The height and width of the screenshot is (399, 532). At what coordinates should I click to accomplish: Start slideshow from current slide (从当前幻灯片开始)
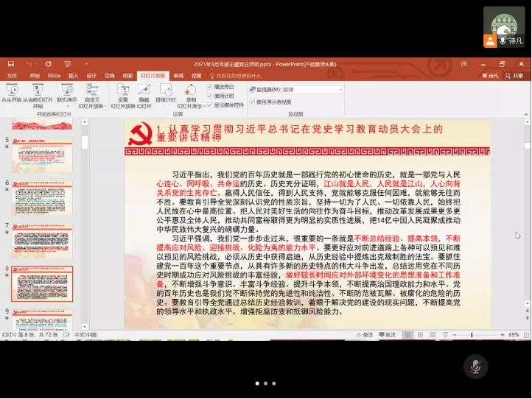[38, 91]
